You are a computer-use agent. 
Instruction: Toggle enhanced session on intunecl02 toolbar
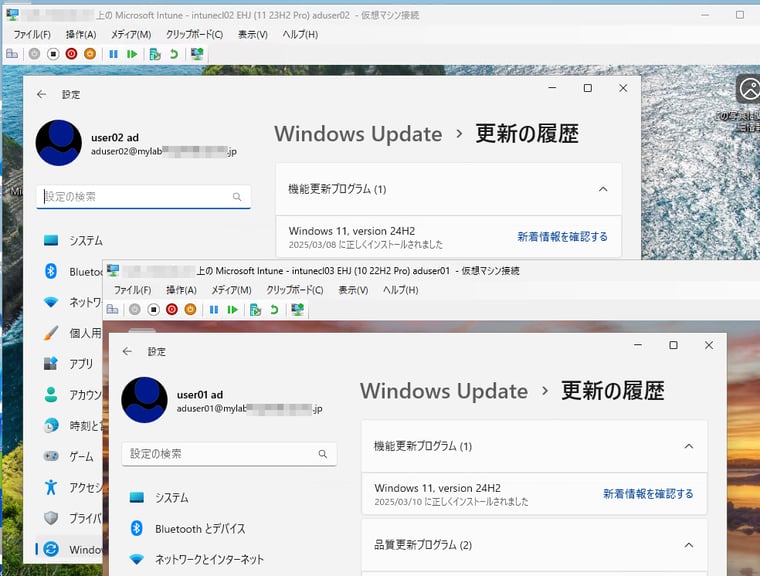(x=197, y=54)
